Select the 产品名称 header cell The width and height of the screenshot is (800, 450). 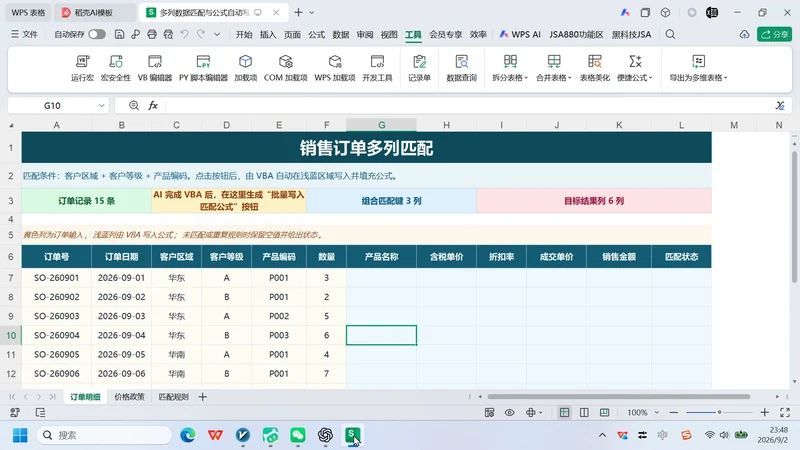click(x=382, y=257)
